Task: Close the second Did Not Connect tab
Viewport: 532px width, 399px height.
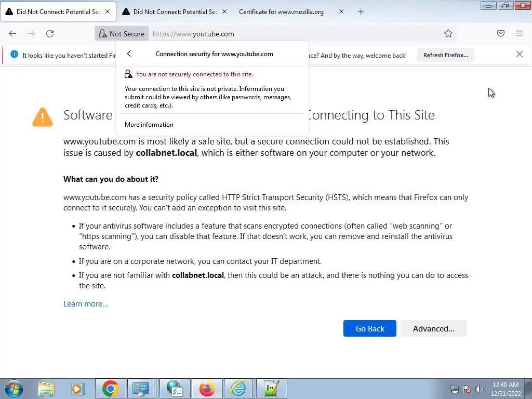Action: tap(224, 11)
